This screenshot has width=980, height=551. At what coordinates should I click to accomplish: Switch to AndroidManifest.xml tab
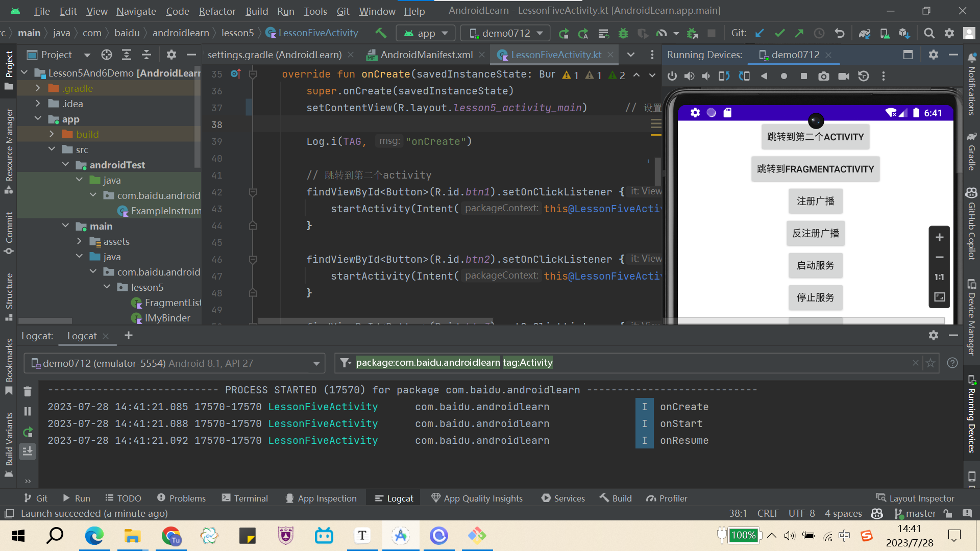coord(426,55)
